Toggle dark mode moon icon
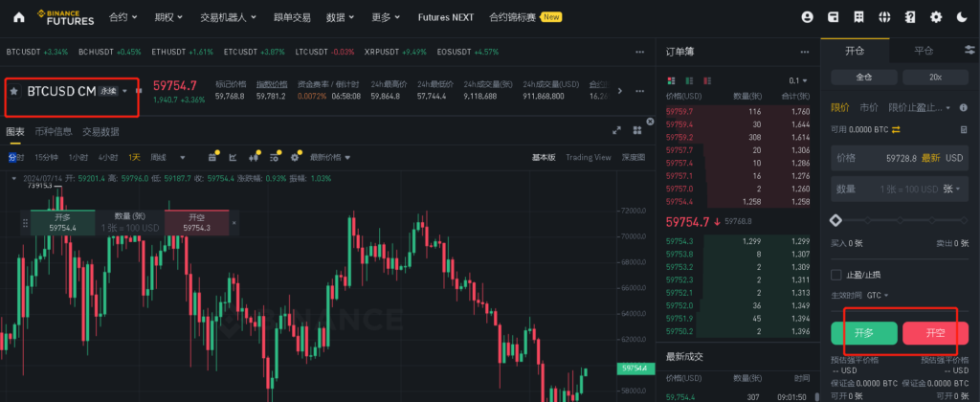Screen dimensions: 980x402 point(961,17)
